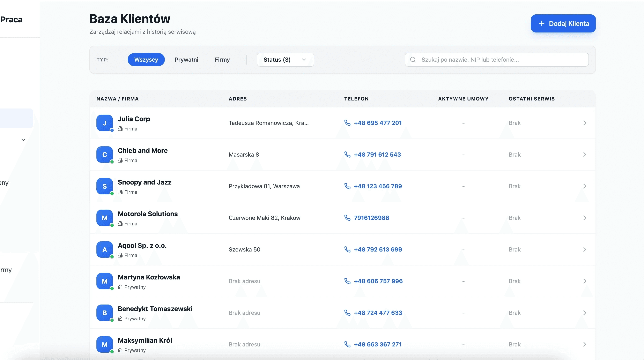Viewport: 644px width, 360px height.
Task: Click the S avatar for Snoopy and Jazz
Action: pos(104,186)
